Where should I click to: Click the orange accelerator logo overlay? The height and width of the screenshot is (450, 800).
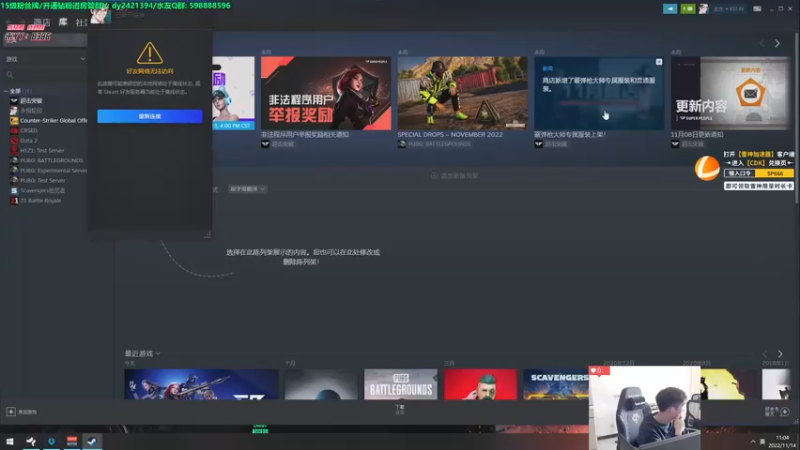707,168
